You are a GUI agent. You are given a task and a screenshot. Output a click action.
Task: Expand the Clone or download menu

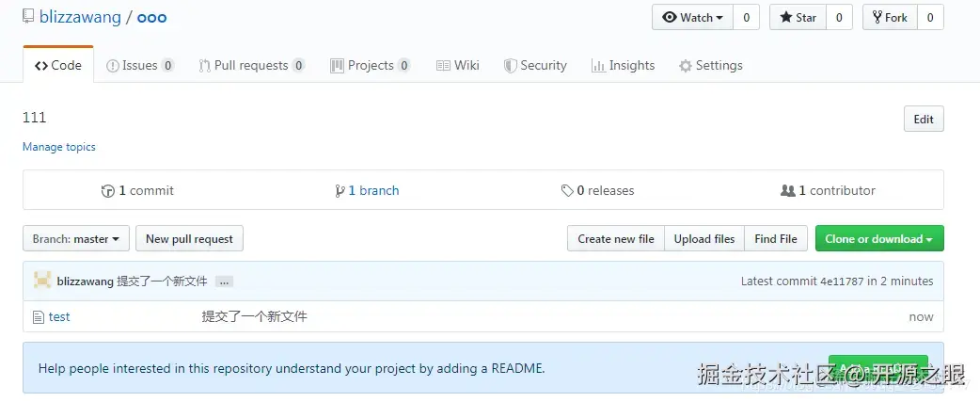click(878, 239)
